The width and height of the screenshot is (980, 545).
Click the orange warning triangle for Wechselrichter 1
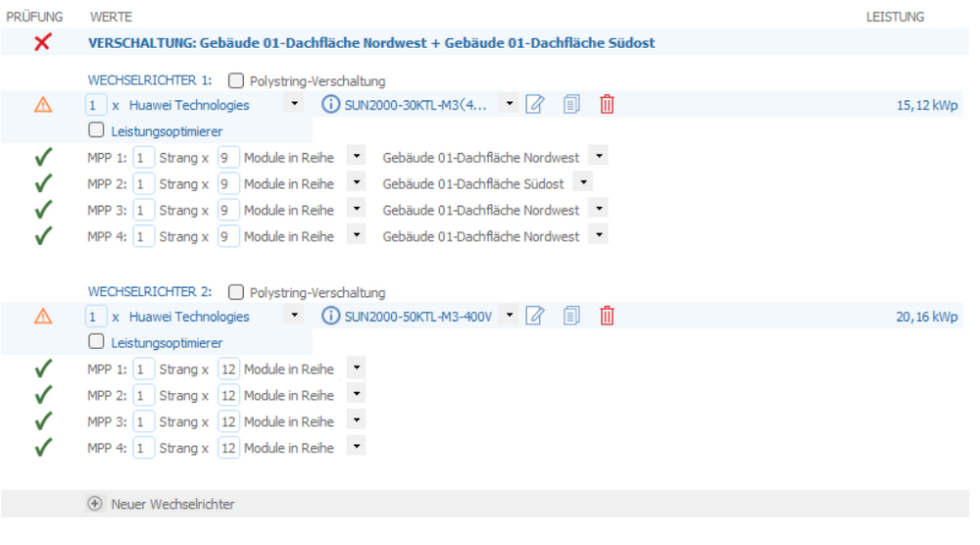(x=42, y=105)
